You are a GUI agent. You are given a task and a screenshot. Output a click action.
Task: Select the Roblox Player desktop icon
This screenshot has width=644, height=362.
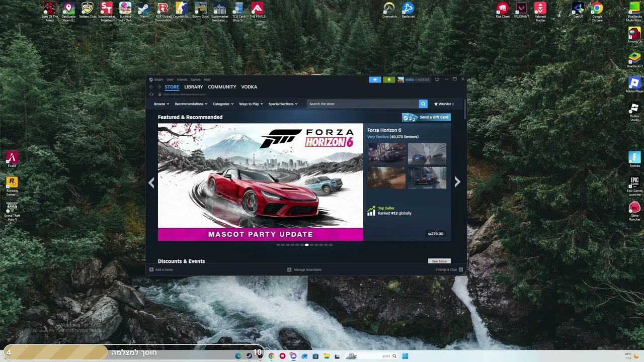[634, 85]
